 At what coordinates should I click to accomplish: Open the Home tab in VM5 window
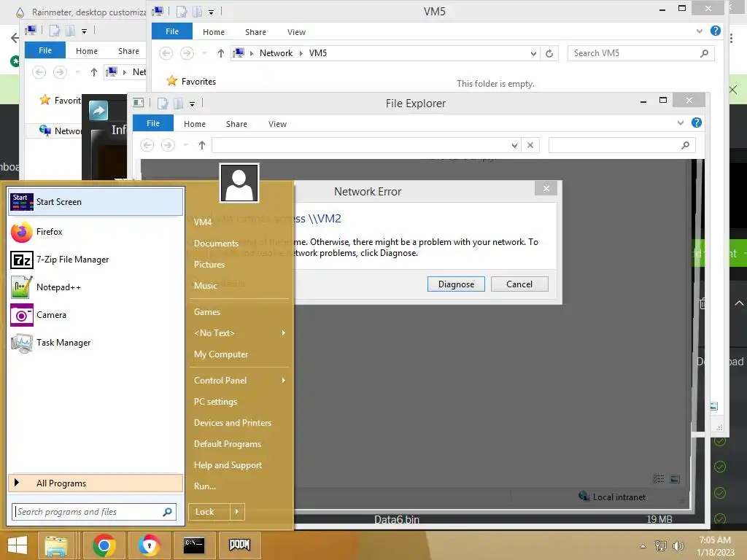point(214,32)
